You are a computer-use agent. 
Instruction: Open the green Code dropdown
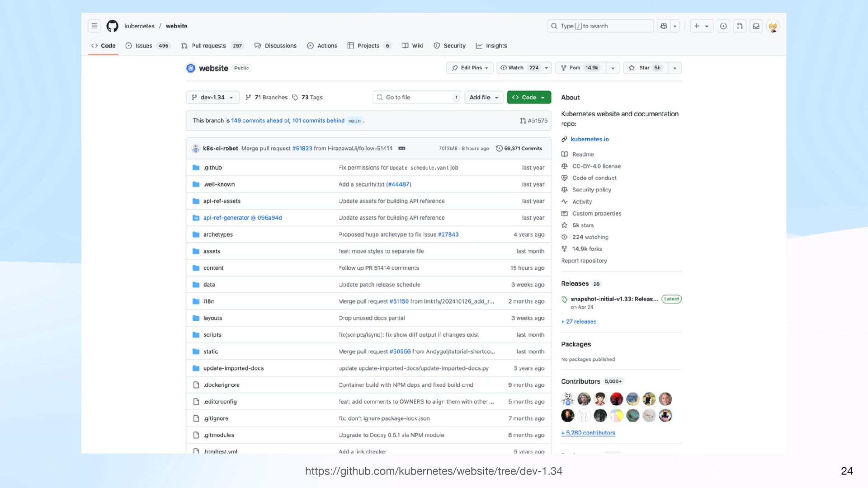529,97
